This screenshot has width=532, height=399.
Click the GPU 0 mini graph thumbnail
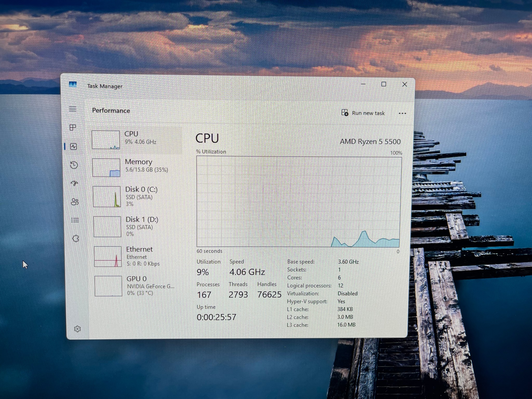tap(108, 286)
